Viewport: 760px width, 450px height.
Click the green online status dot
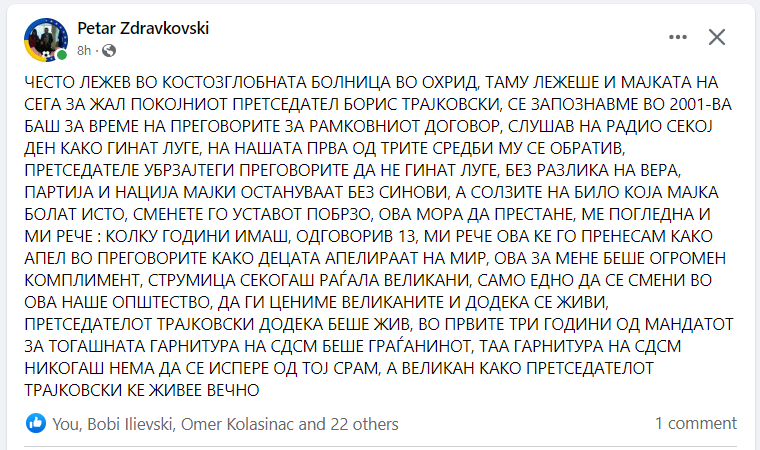point(62,55)
